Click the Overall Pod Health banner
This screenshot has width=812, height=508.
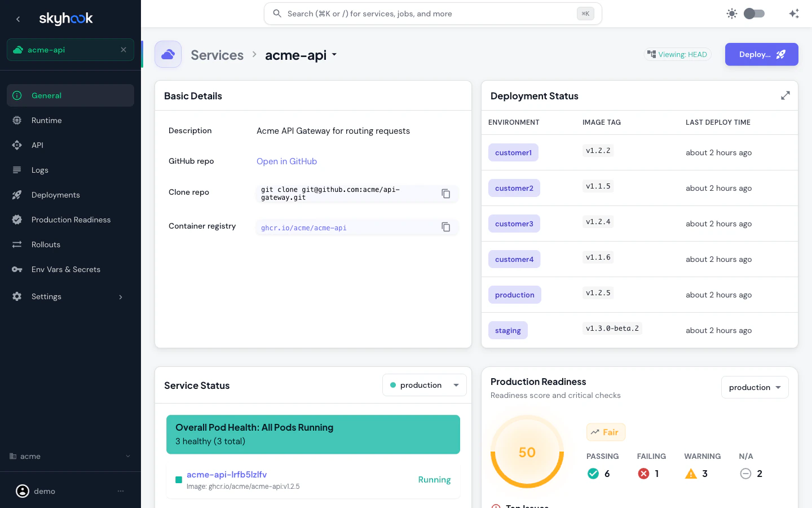tap(313, 435)
